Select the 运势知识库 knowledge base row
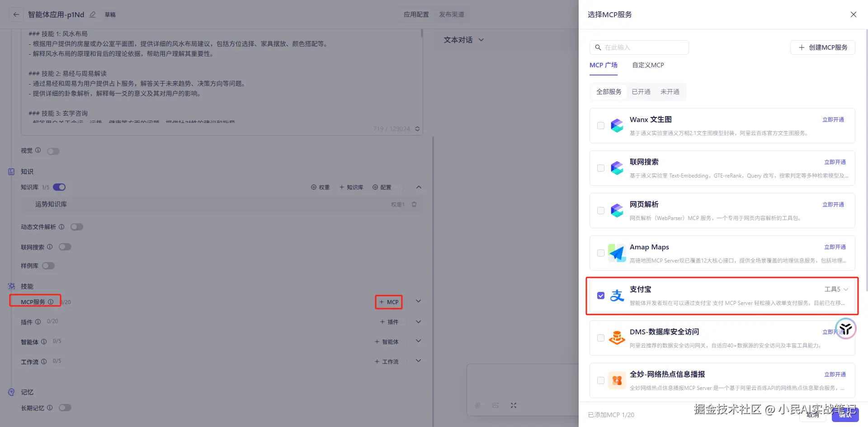The height and width of the screenshot is (427, 868). point(222,204)
